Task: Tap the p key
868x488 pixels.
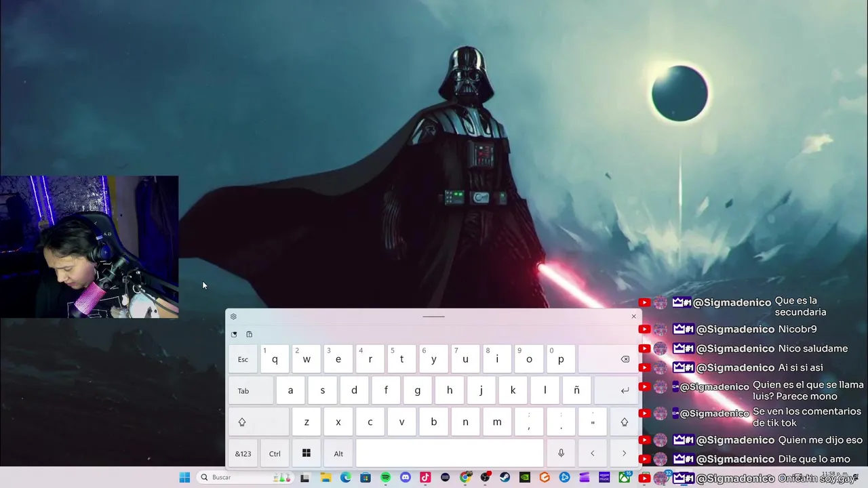Action: point(561,359)
